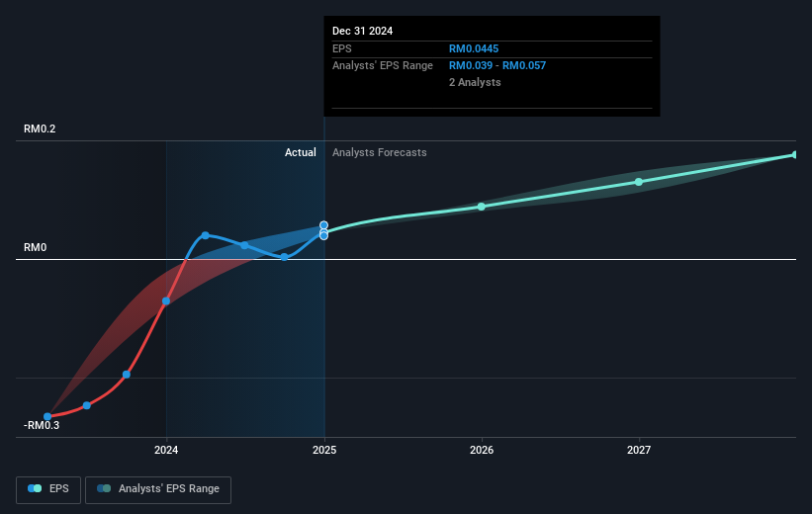Image resolution: width=812 pixels, height=514 pixels.
Task: Click the 2025 x-axis label
Action: tap(324, 450)
